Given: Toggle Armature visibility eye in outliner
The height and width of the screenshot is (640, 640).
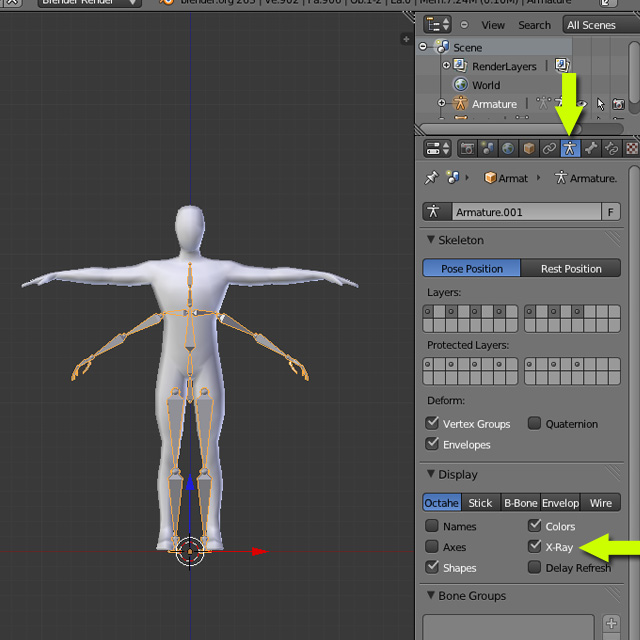Looking at the screenshot, I should [582, 104].
